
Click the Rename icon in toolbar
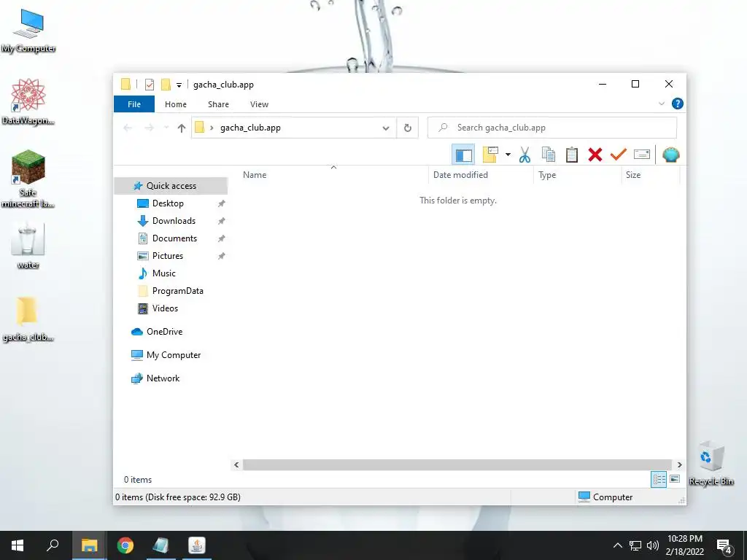[642, 155]
